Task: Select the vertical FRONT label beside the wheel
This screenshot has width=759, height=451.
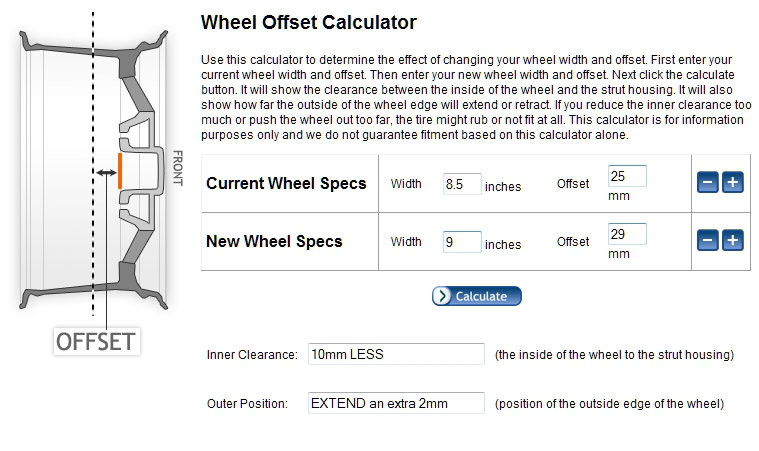Action: pyautogui.click(x=177, y=169)
